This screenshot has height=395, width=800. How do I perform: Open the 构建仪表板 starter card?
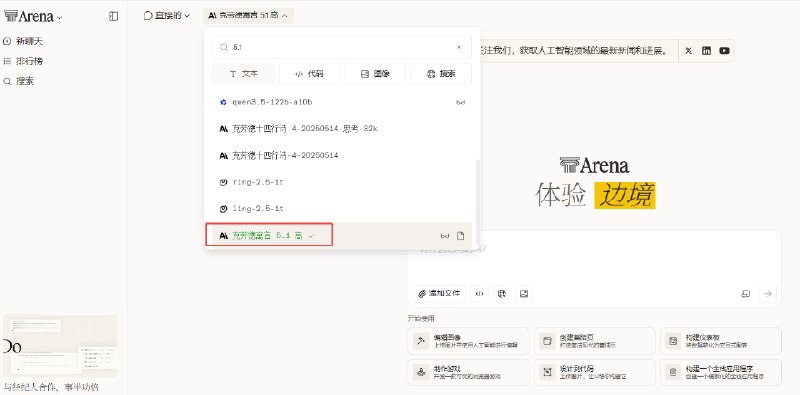720,341
